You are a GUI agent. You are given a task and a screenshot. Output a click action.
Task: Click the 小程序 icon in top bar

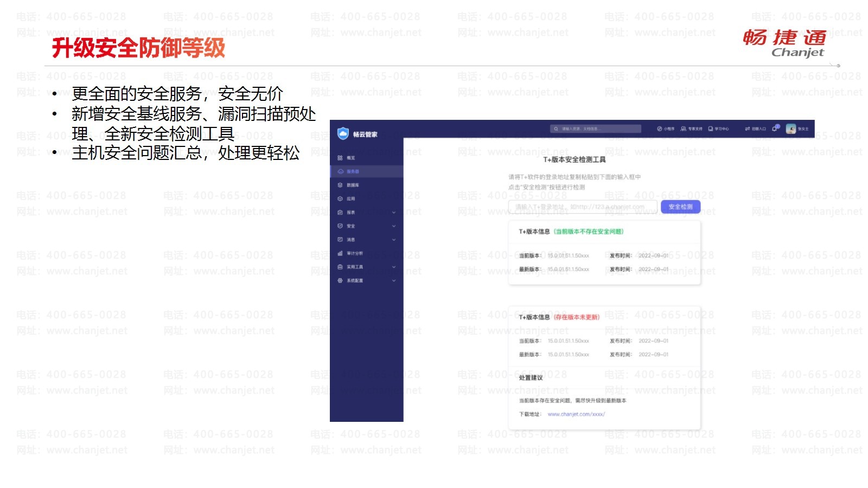659,129
